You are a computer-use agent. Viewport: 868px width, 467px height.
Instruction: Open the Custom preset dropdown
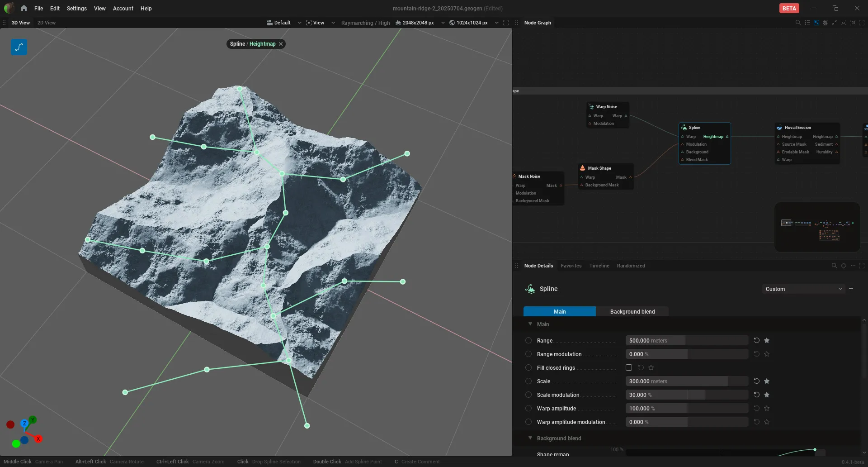pyautogui.click(x=803, y=289)
